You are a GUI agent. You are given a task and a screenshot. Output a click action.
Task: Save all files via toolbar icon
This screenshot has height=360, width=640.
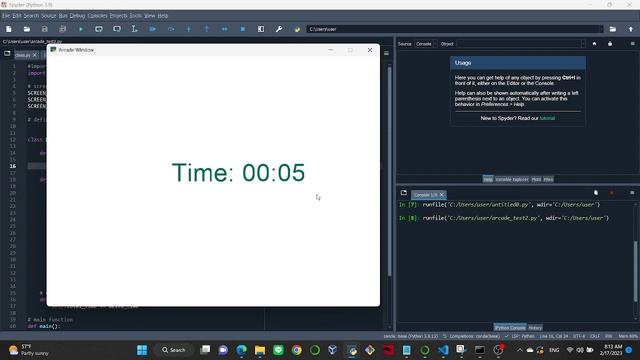coord(62,29)
